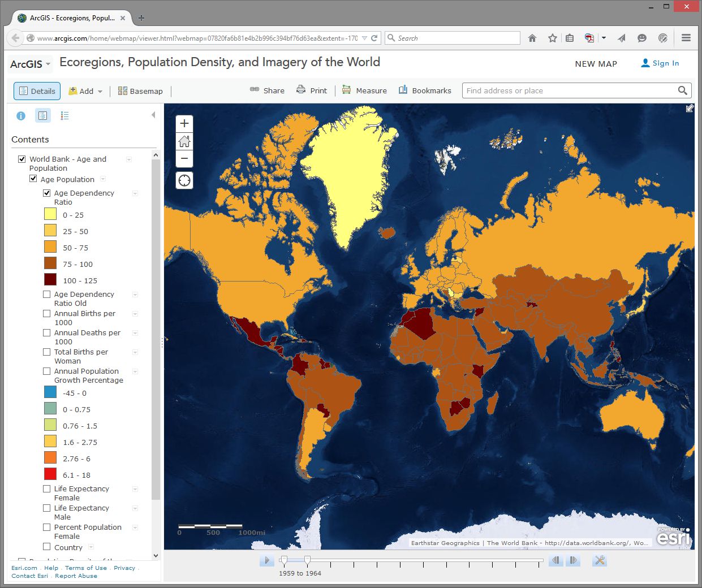Screen dimensions: 702x588
Task: Click the About Map info icon
Action: point(21,115)
